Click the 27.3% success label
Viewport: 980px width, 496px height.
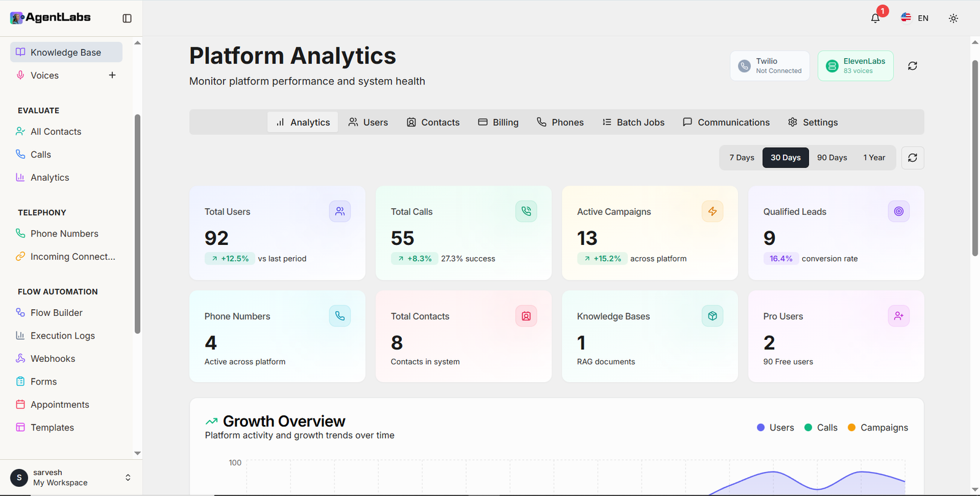[468, 258]
